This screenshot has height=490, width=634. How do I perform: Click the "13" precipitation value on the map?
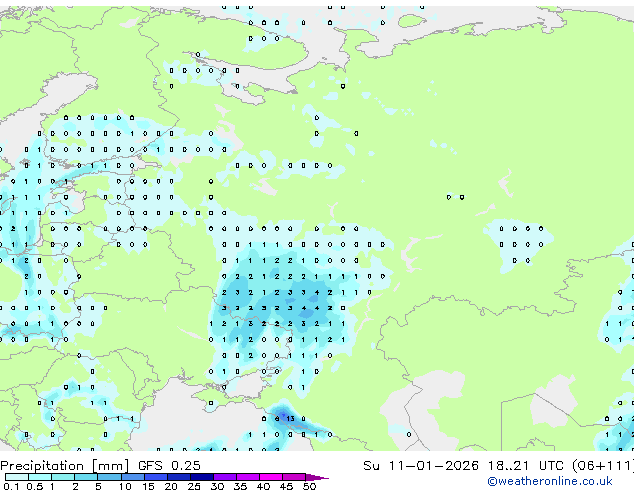290,418
